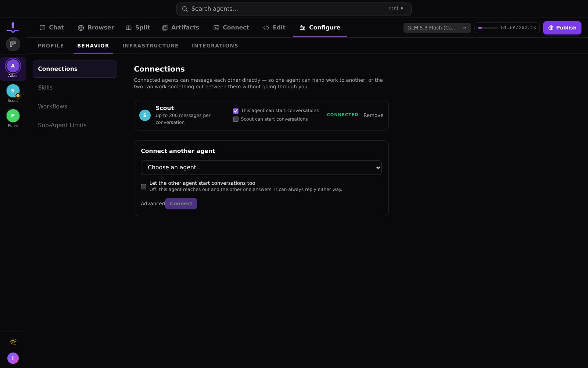Open Workflows in the behavior menu
This screenshot has height=368, width=588.
point(75,106)
